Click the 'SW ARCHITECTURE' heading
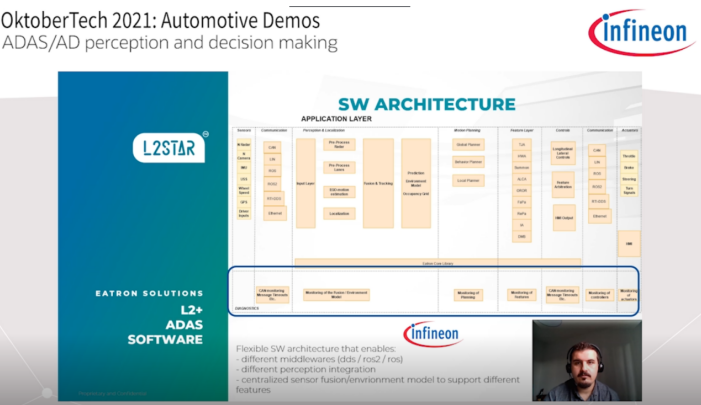This screenshot has width=701, height=405. click(427, 104)
